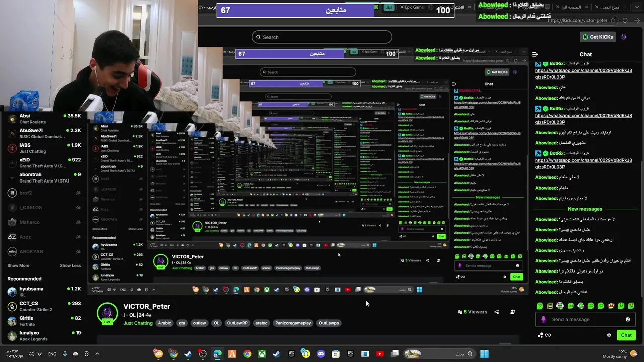Click the browser forward arrow
644x362 pixels.
(637, 20)
